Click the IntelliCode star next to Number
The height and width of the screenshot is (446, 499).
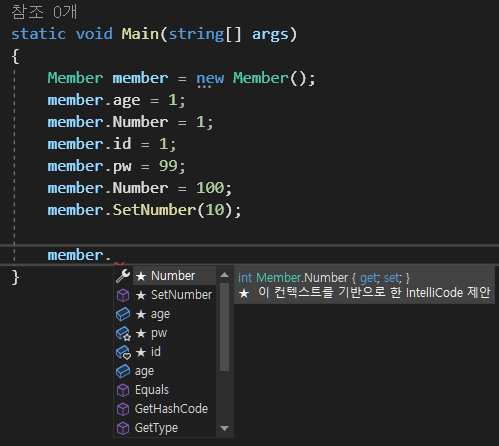tap(141, 276)
